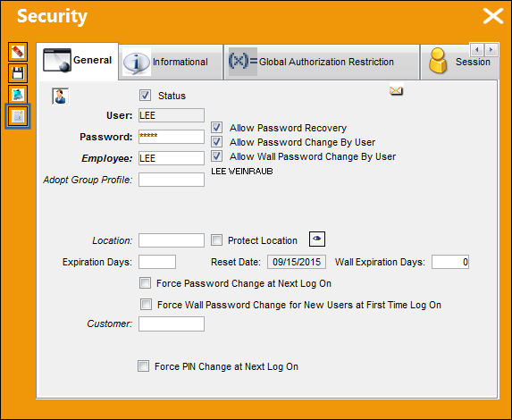This screenshot has height=420, width=512.
Task: Click the Reset Date field 09/15/2015
Action: coord(297,262)
